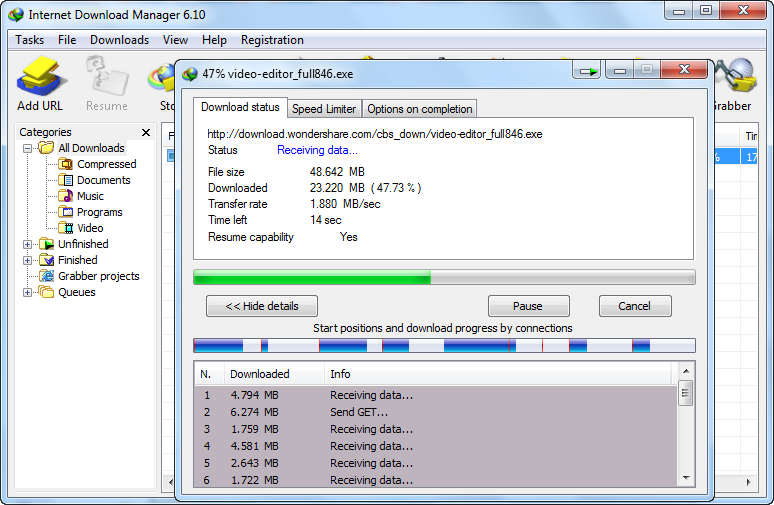
Task: Switch to the Download status tab
Action: tap(240, 108)
